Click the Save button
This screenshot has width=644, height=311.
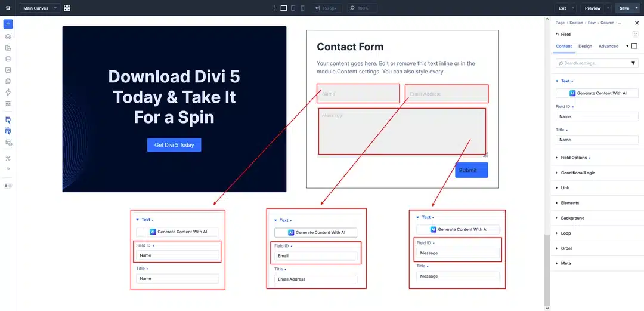(x=624, y=8)
